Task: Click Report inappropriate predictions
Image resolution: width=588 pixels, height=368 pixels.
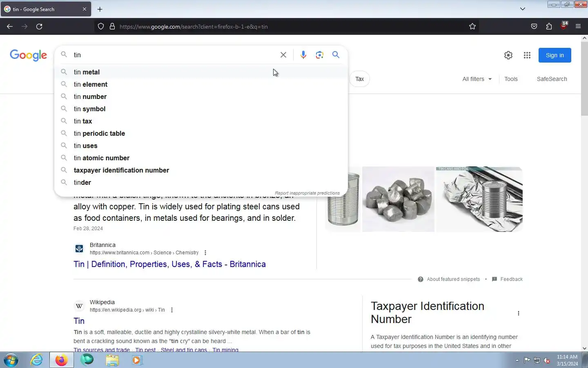Action: point(307,193)
